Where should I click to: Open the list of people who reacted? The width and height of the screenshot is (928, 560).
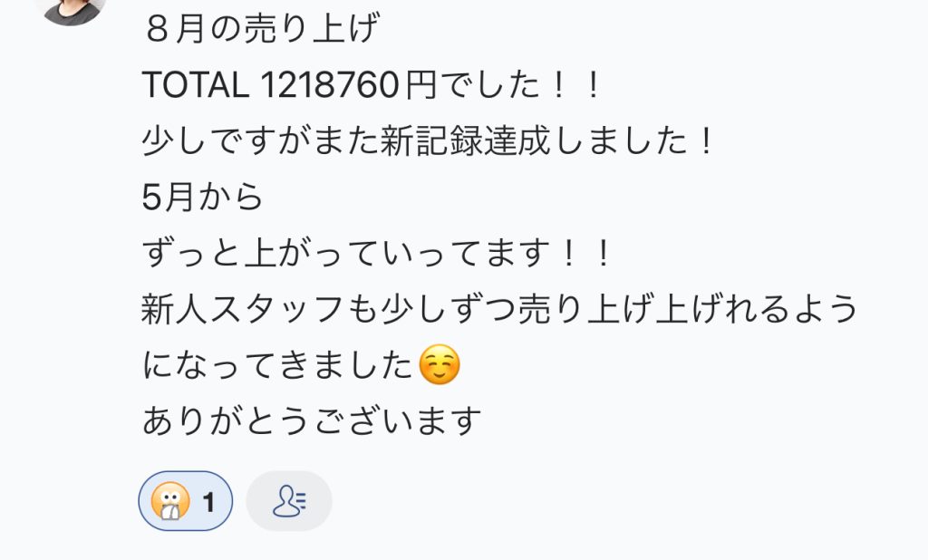[x=289, y=501]
